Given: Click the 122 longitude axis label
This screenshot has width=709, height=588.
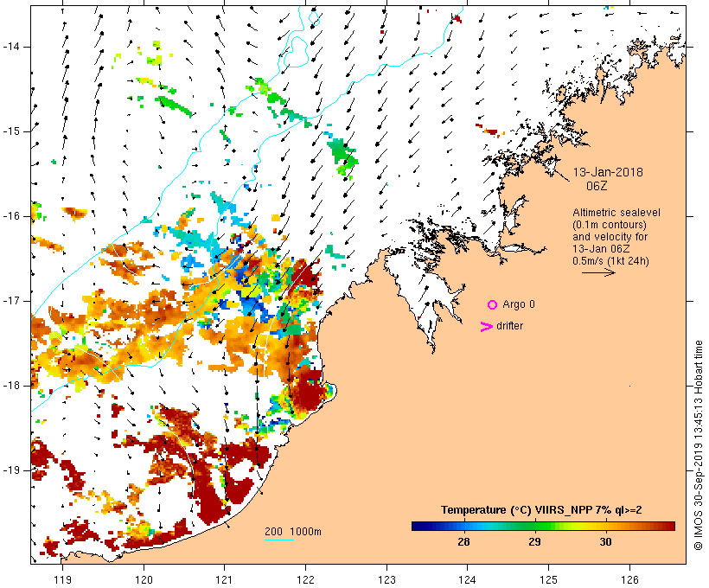Looking at the screenshot, I should pyautogui.click(x=306, y=579).
